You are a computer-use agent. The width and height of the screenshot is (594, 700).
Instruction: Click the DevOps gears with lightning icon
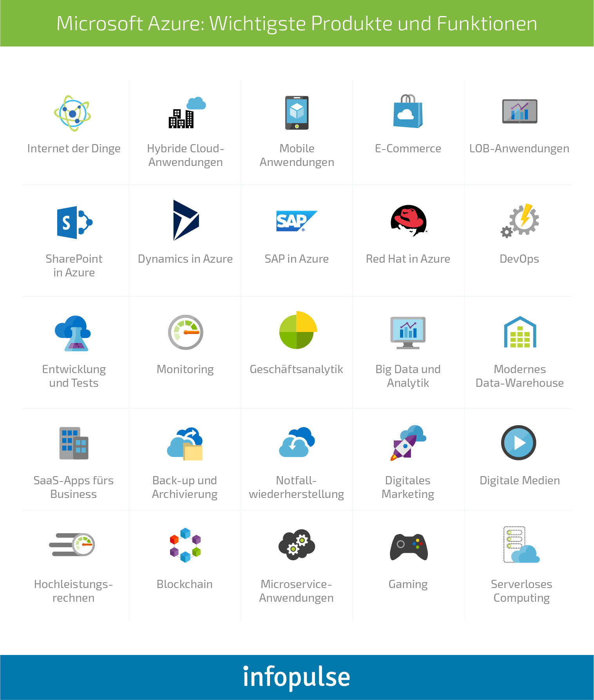point(520,221)
